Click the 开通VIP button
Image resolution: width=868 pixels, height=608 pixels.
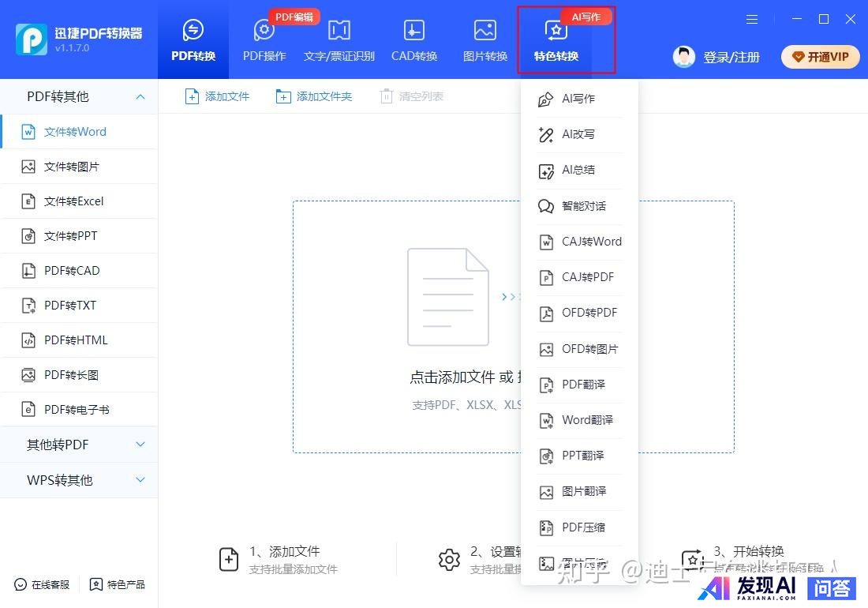(820, 57)
